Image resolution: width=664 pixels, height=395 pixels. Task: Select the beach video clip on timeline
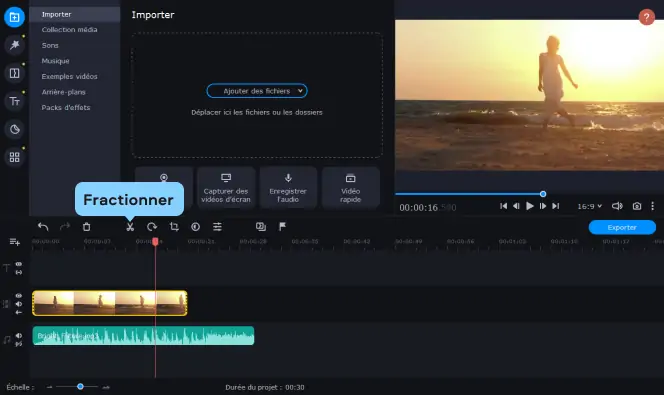[x=110, y=303]
